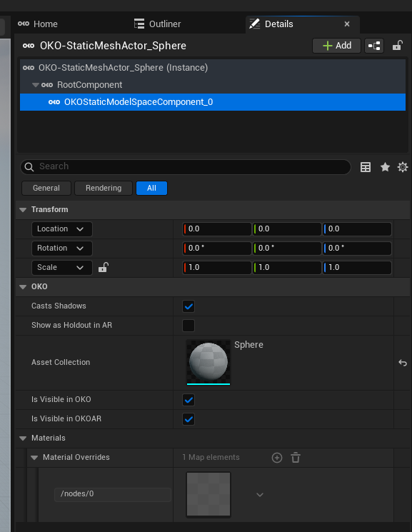The height and width of the screenshot is (532, 412).
Task: Click the Scale Z value field
Action: (357, 268)
